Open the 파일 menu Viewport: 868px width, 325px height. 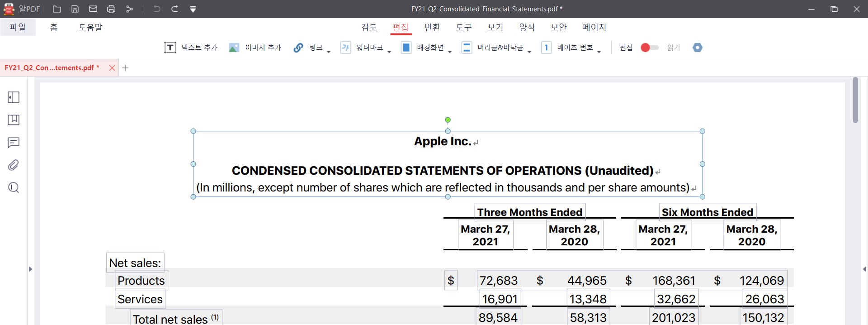coord(18,27)
